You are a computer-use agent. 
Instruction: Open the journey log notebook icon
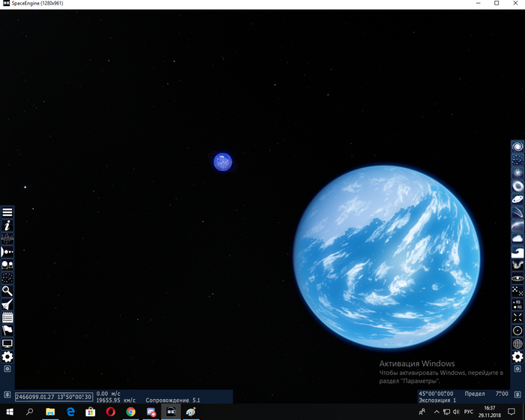click(7, 317)
